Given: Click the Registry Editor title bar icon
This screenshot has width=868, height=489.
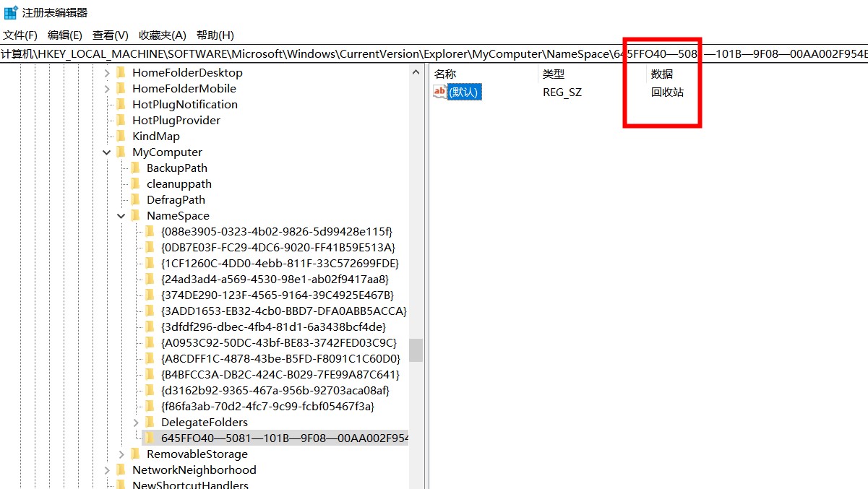Looking at the screenshot, I should 11,12.
